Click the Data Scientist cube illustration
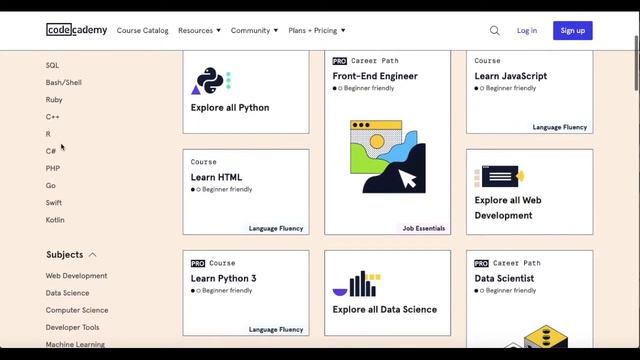Screen dimensions: 640x360 tap(537, 337)
